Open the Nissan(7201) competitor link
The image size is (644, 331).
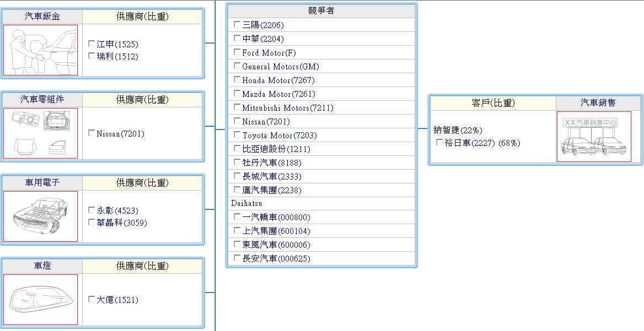pos(266,122)
